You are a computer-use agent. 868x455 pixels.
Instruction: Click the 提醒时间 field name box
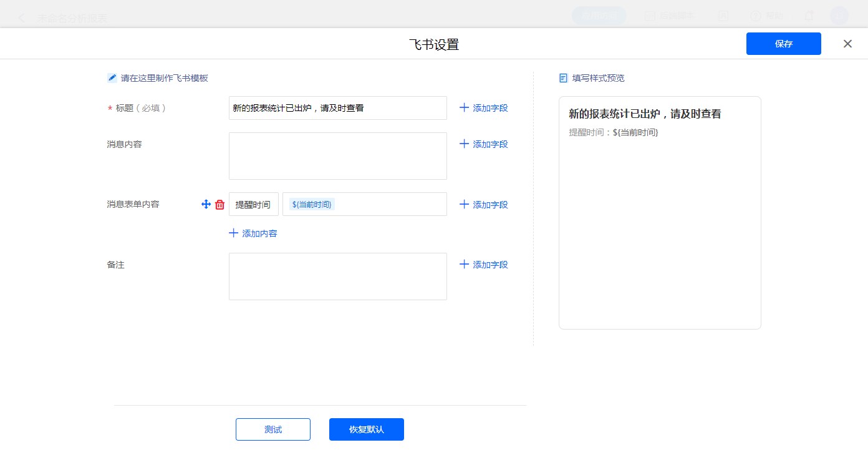click(253, 205)
